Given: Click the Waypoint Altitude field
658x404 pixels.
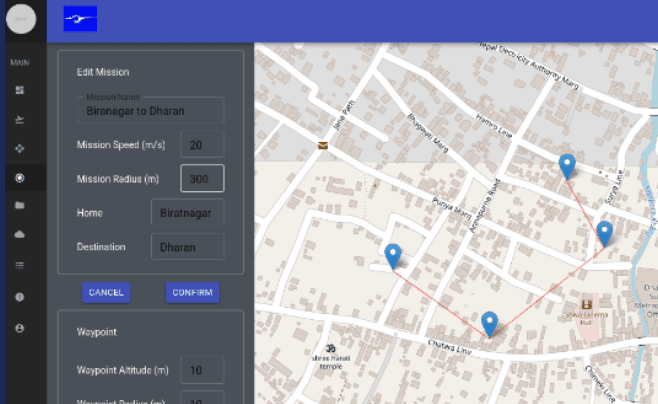Looking at the screenshot, I should 202,370.
